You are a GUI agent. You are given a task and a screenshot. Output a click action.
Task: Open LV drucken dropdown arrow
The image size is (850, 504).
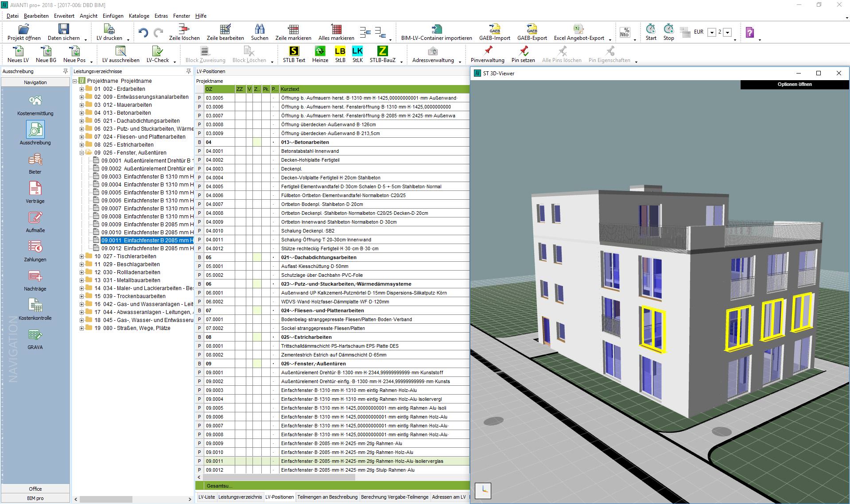[x=128, y=39]
